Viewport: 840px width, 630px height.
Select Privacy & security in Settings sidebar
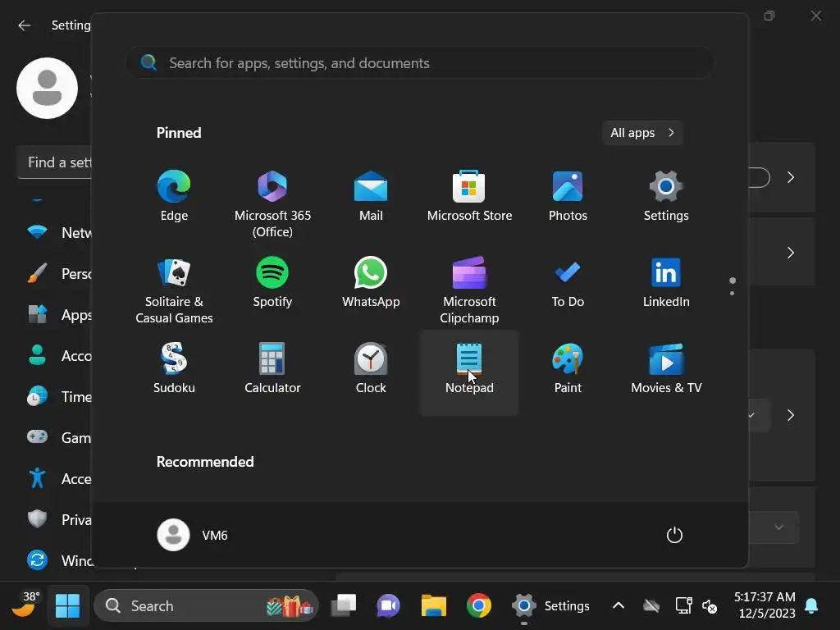[x=59, y=519]
